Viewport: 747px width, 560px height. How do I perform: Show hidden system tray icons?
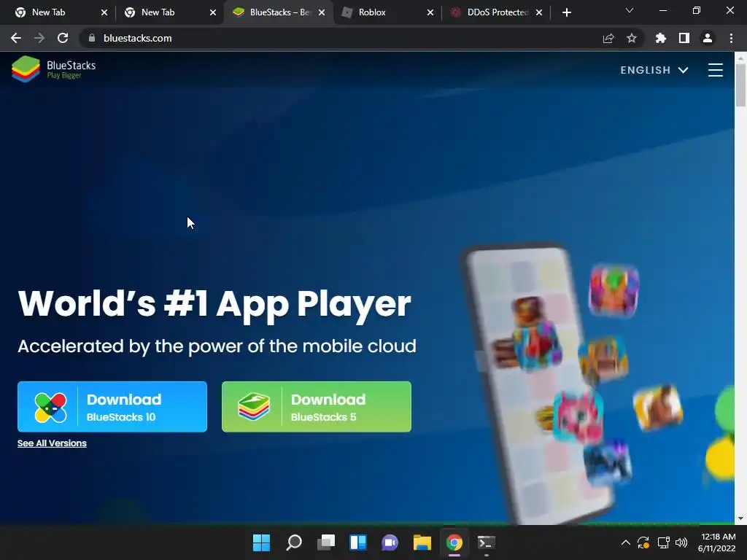coord(625,542)
